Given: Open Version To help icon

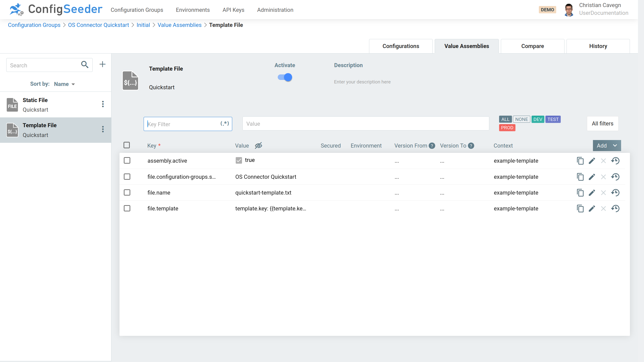Looking at the screenshot, I should tap(471, 146).
